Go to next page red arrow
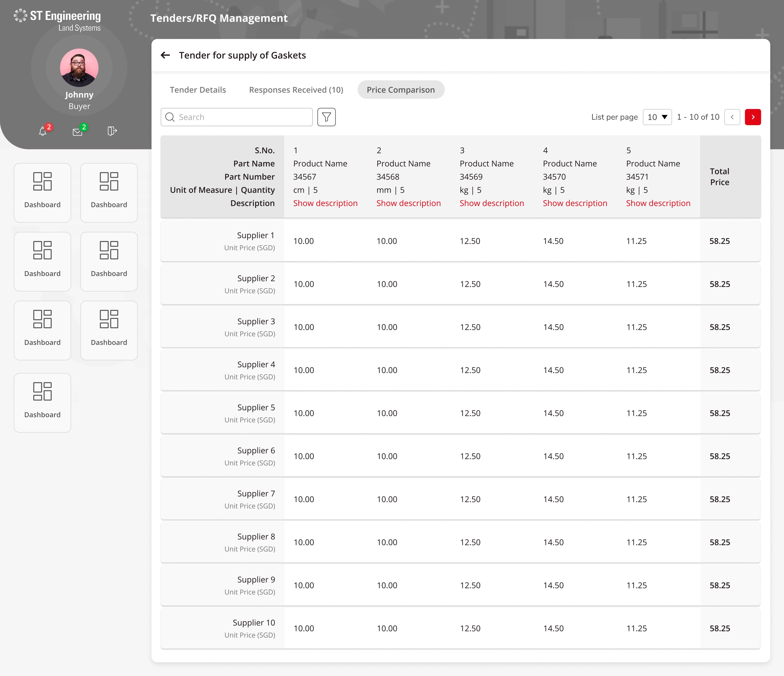Image resolution: width=784 pixels, height=676 pixels. click(x=753, y=117)
